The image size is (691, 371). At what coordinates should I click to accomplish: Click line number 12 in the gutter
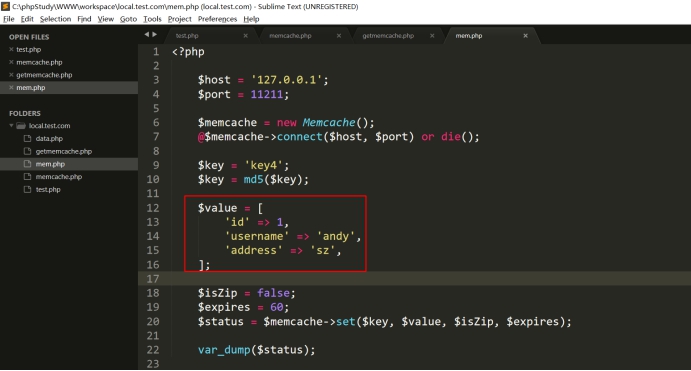[x=153, y=208]
